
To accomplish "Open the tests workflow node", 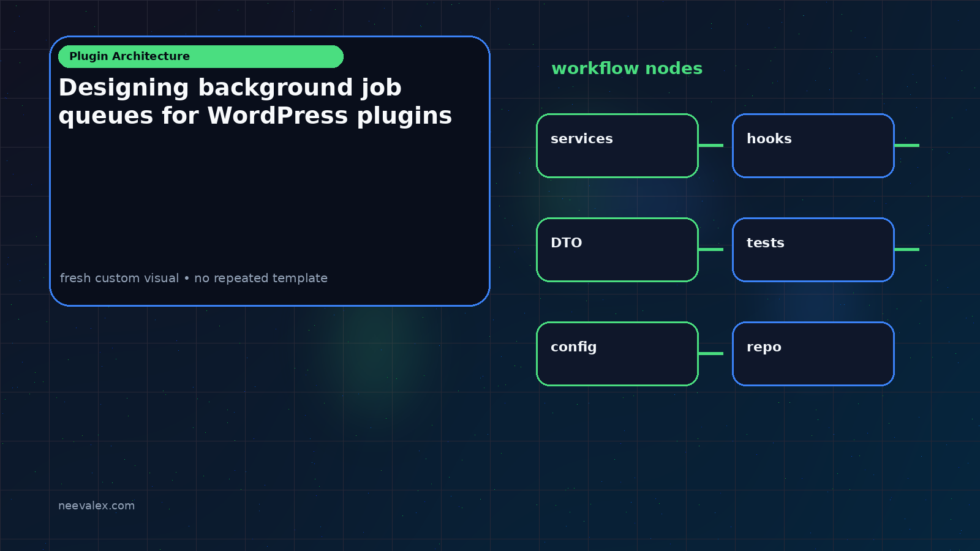I will click(813, 250).
